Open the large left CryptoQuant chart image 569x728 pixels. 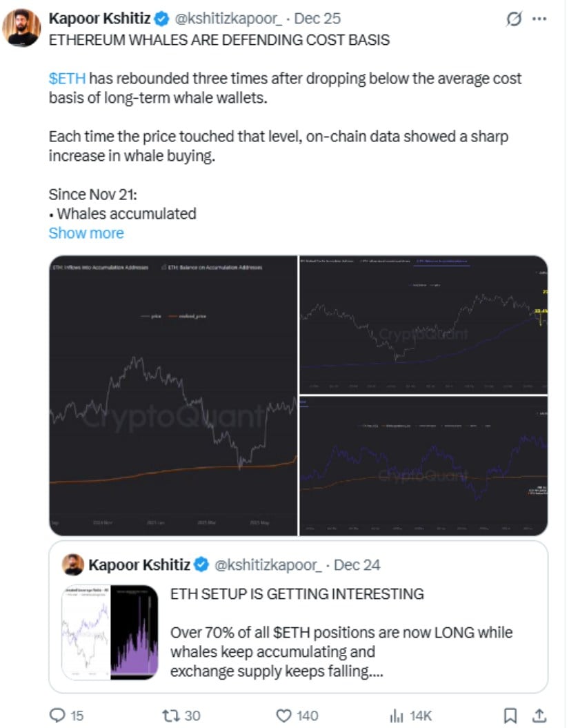[x=172, y=395]
